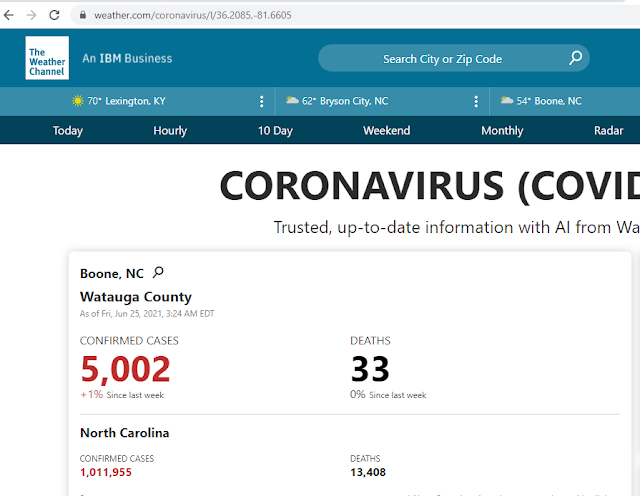Open The Weather Channel logo home link
The image size is (640, 496).
point(47,58)
